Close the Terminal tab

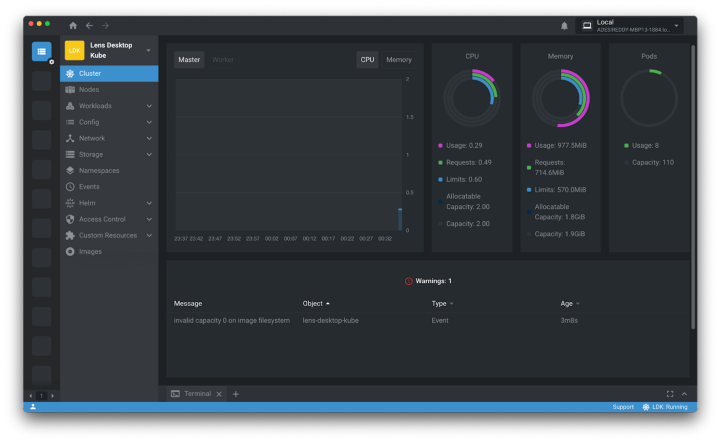219,394
